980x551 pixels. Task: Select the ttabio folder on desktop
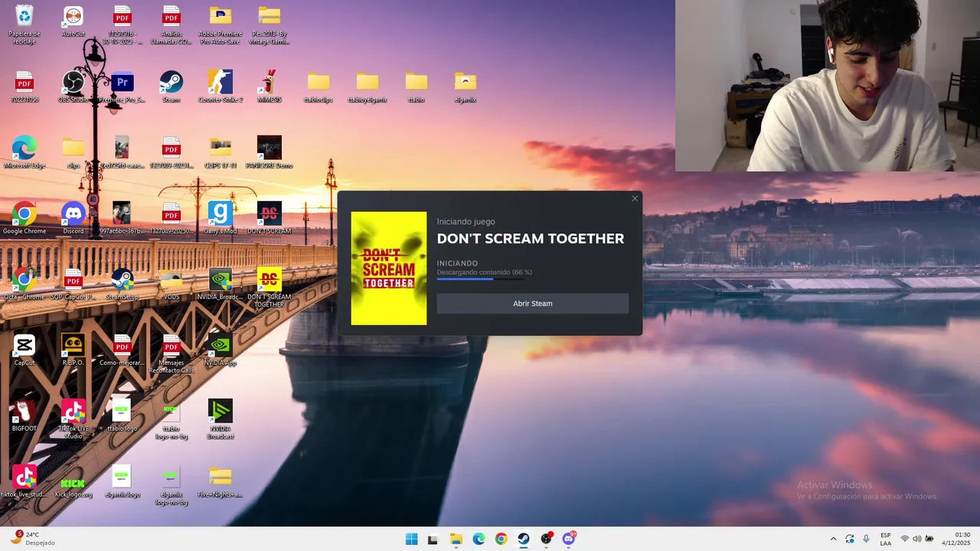tap(416, 87)
